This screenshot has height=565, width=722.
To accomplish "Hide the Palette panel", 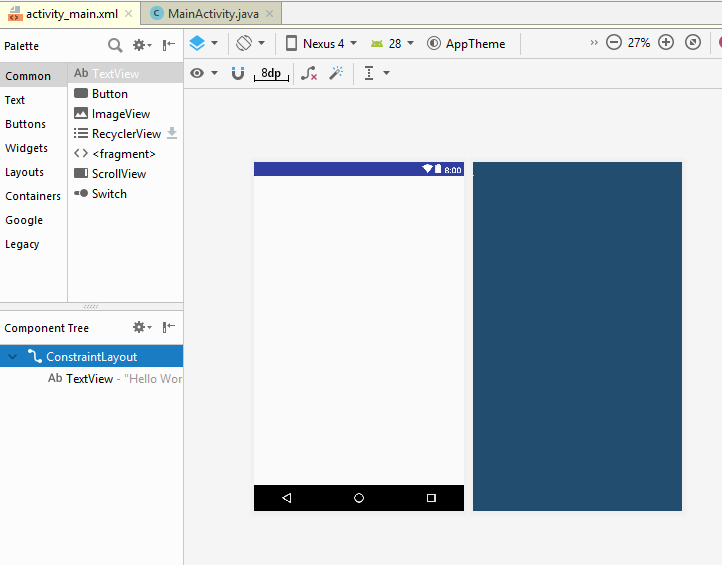I will click(x=169, y=45).
